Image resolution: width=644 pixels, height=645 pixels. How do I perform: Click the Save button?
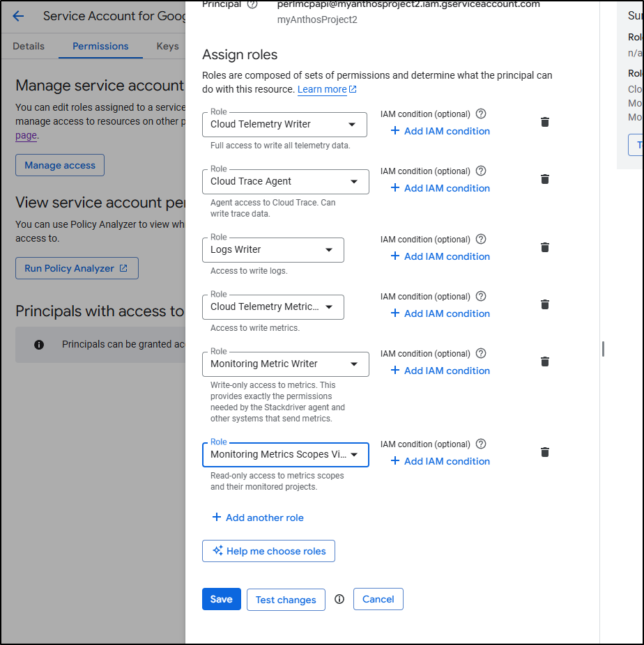click(x=221, y=599)
